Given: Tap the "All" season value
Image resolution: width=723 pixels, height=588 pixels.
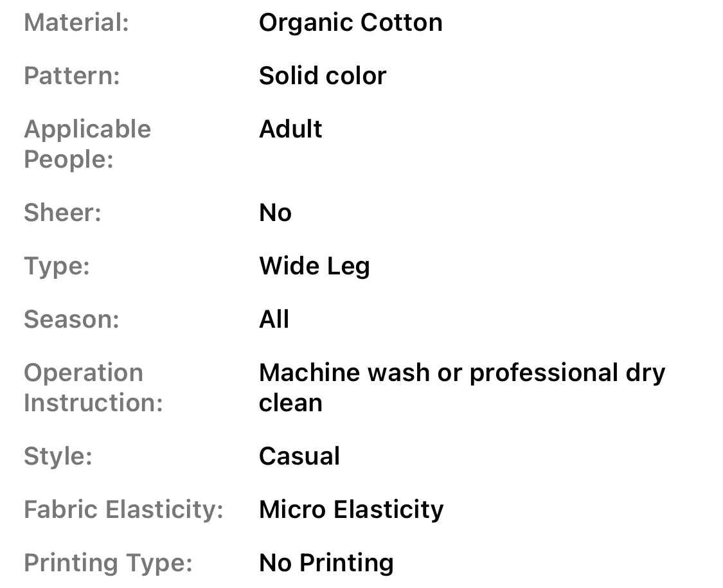Looking at the screenshot, I should coord(274,319).
